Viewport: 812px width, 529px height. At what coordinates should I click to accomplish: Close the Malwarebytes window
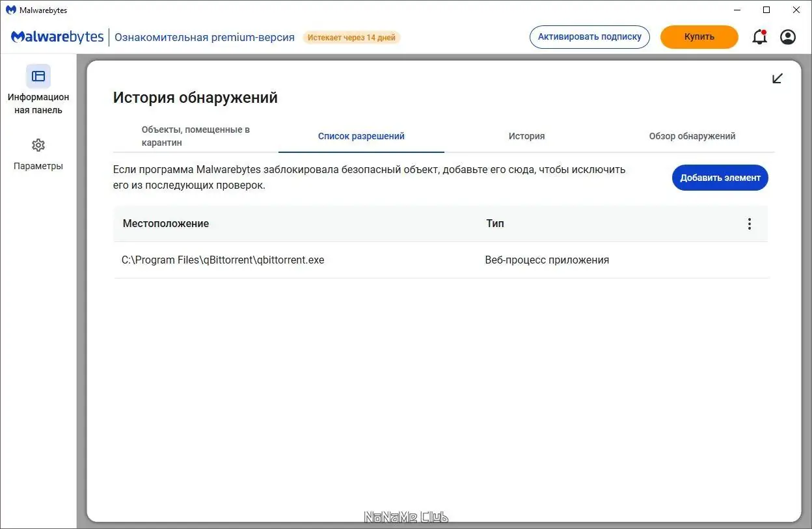796,10
